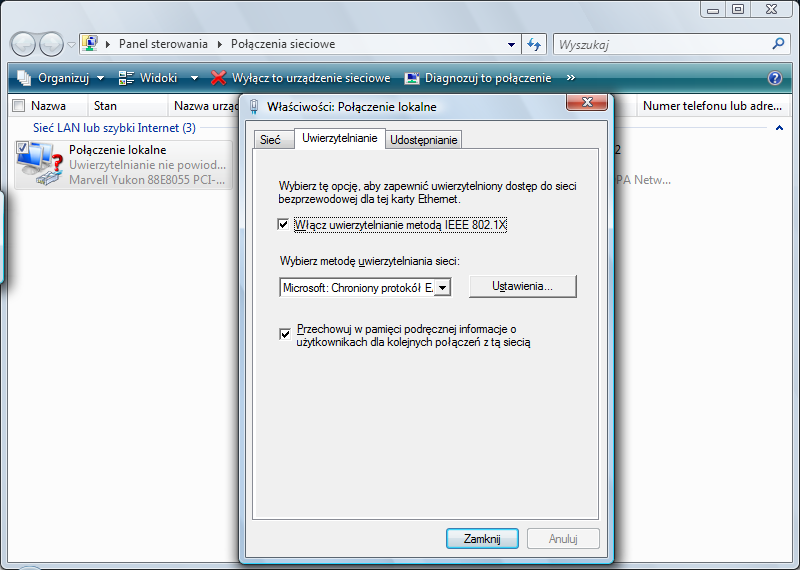Click the refresh arrows icon by address bar
800x570 pixels.
pyautogui.click(x=534, y=44)
